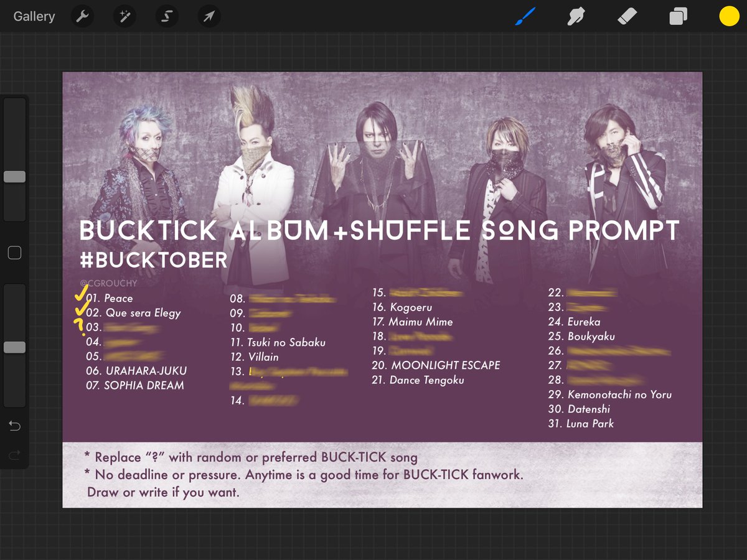
Task: Click the text '24. Eureka'
Action: click(x=574, y=322)
